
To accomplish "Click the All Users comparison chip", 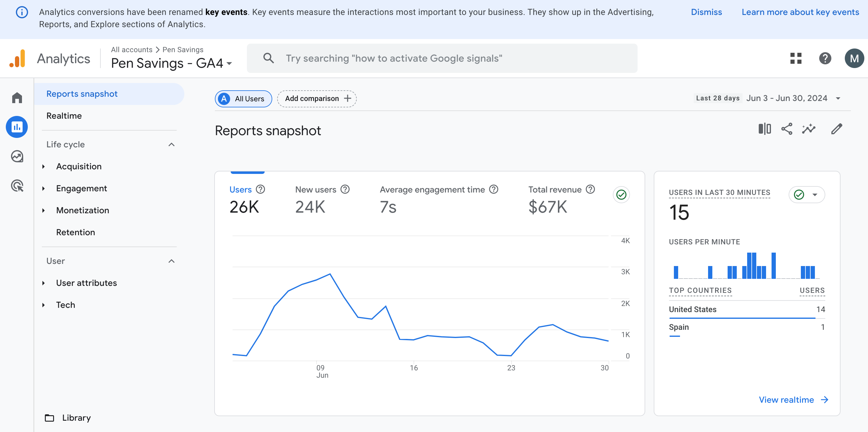I will pos(243,99).
